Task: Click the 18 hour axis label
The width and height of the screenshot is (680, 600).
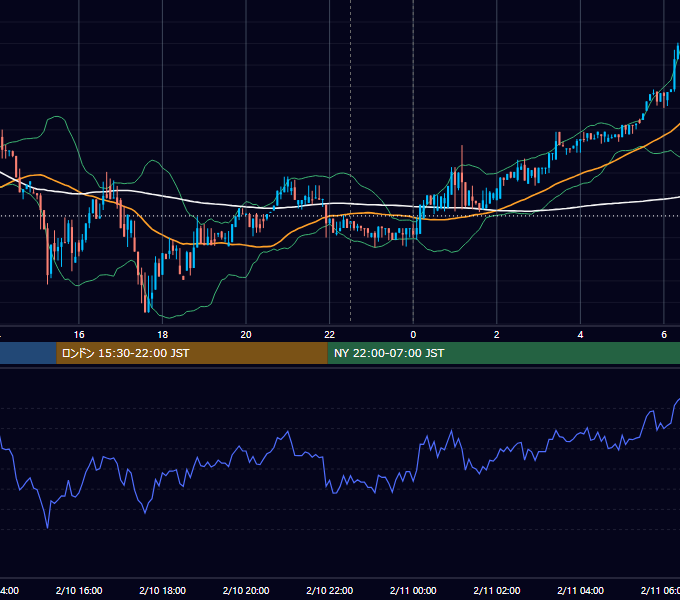Action: [x=162, y=335]
